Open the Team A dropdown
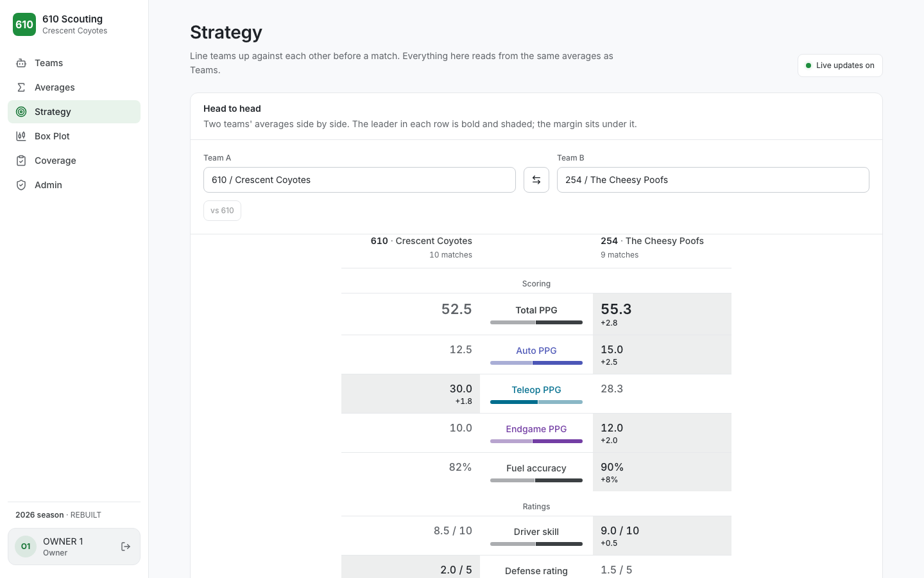Image resolution: width=924 pixels, height=578 pixels. click(x=359, y=180)
